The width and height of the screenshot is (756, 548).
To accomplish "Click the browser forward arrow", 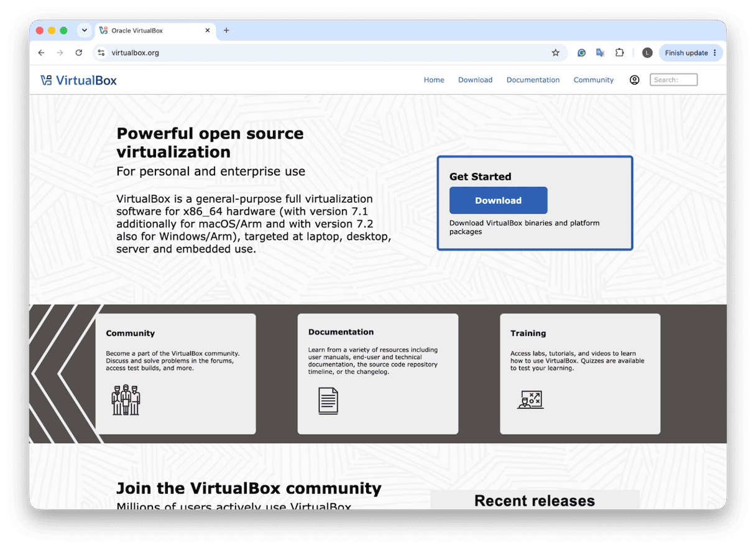I will coord(60,53).
